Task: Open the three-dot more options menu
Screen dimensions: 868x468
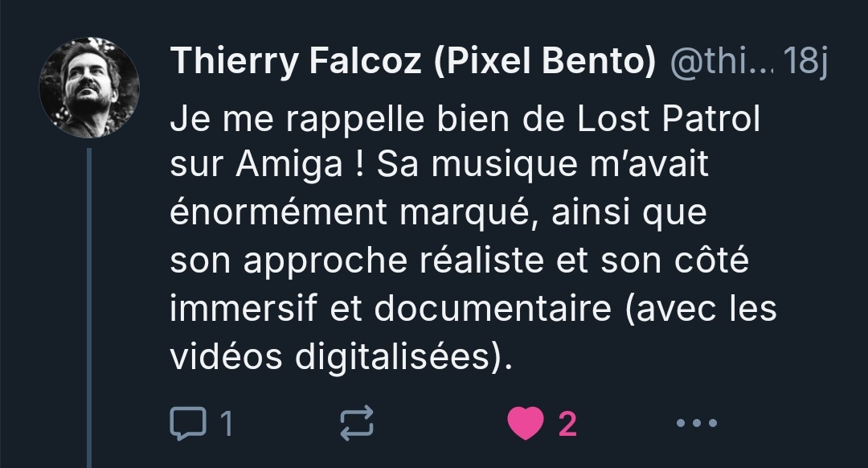Action: click(696, 423)
